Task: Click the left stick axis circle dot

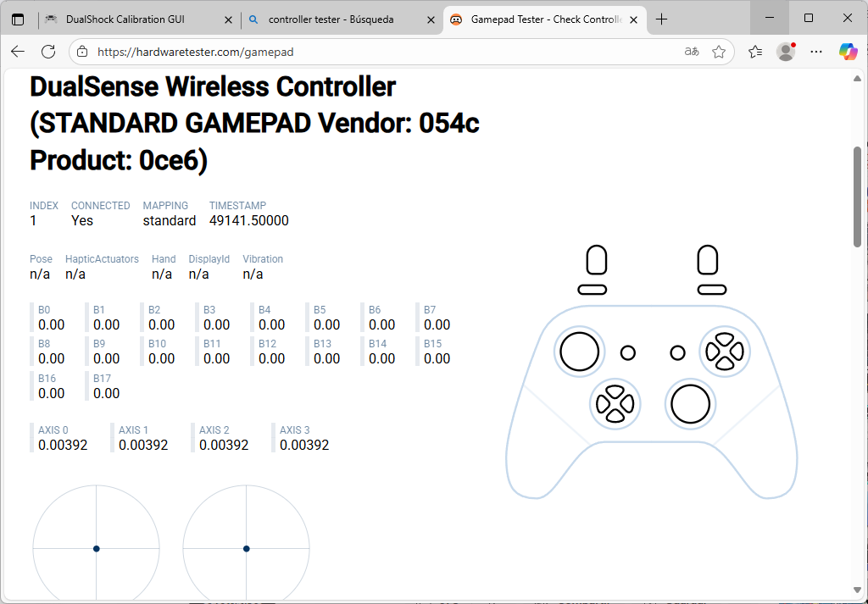Action: (97, 549)
